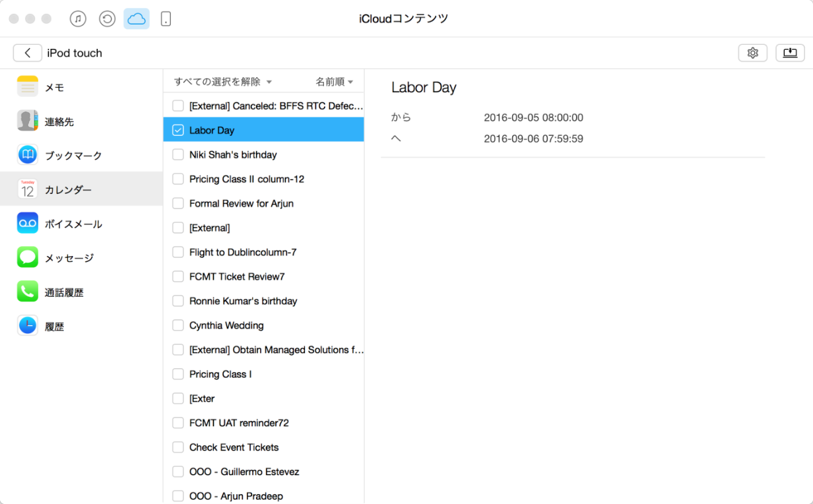
Task: Open settings via the gear icon
Action: pos(752,53)
